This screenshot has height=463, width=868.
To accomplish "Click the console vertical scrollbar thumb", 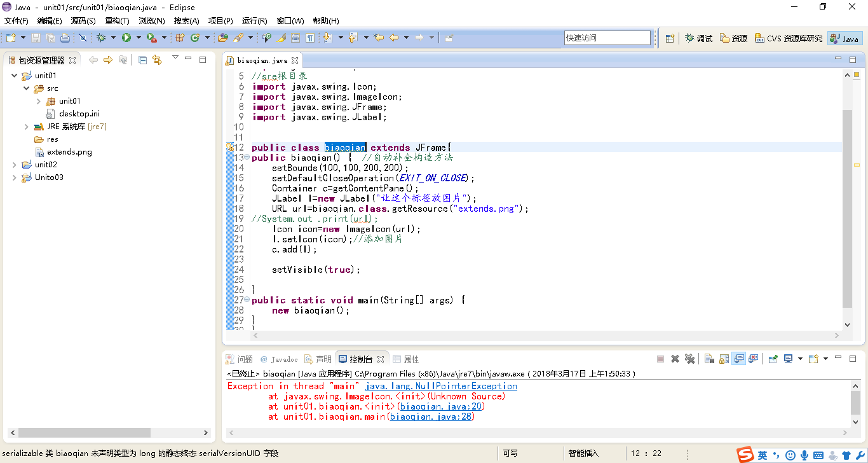I will point(856,403).
